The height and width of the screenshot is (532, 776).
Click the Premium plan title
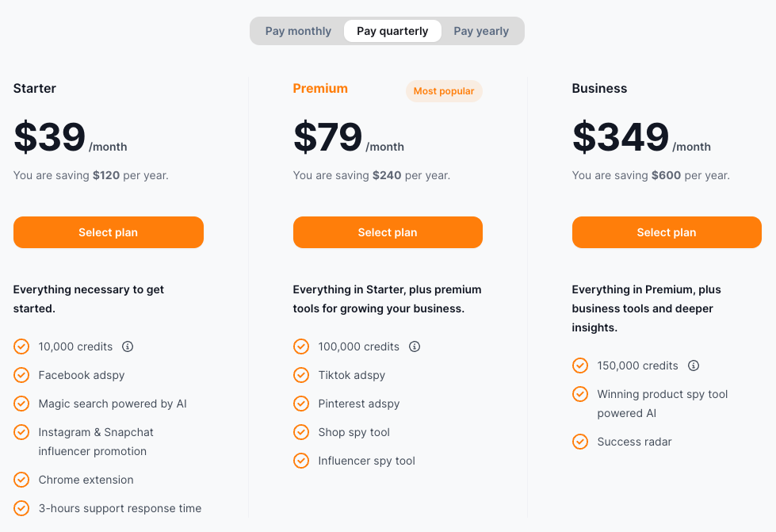tap(320, 88)
